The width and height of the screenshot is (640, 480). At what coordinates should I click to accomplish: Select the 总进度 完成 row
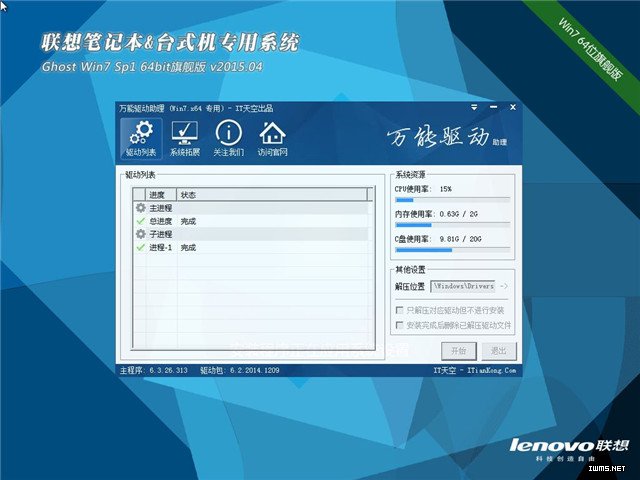click(x=251, y=221)
